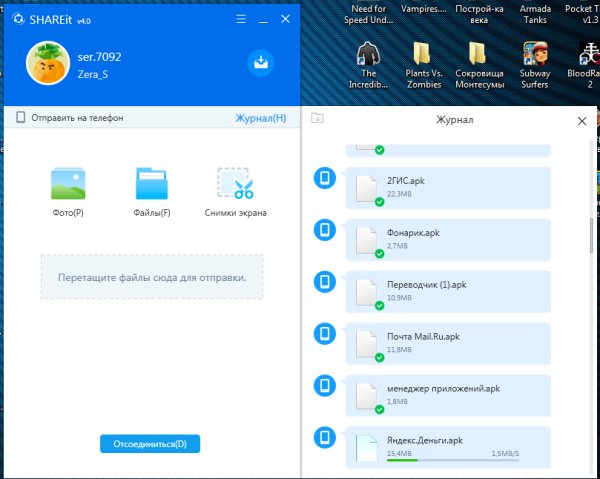
Task: Open the BloodRa... 2 desktop shortcut
Action: 585,65
